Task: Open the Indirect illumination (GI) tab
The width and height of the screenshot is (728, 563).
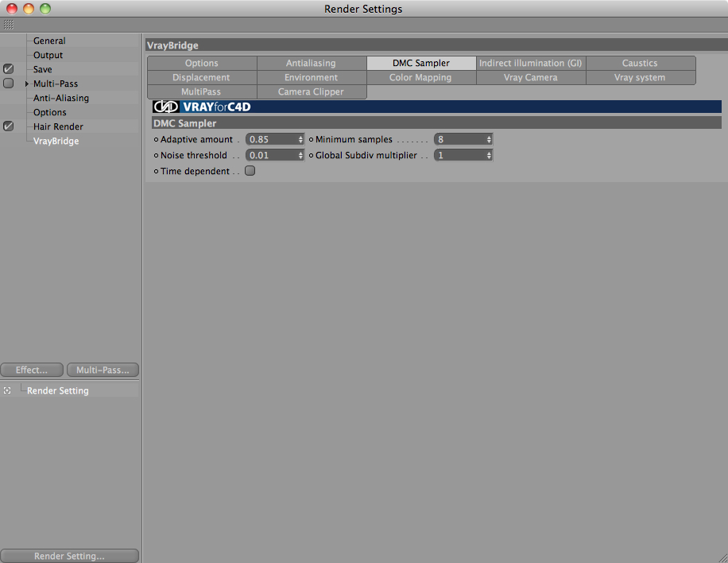Action: tap(531, 63)
